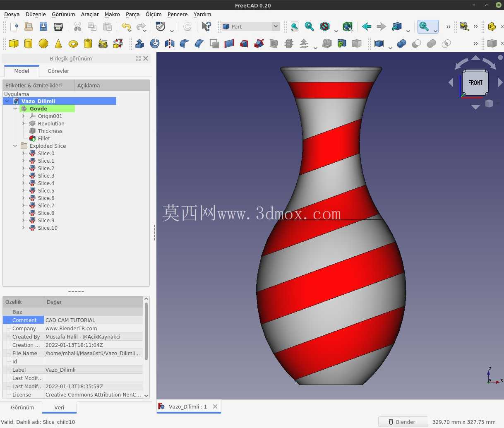
Task: Click the Blender navigation style button
Action: [x=403, y=422]
